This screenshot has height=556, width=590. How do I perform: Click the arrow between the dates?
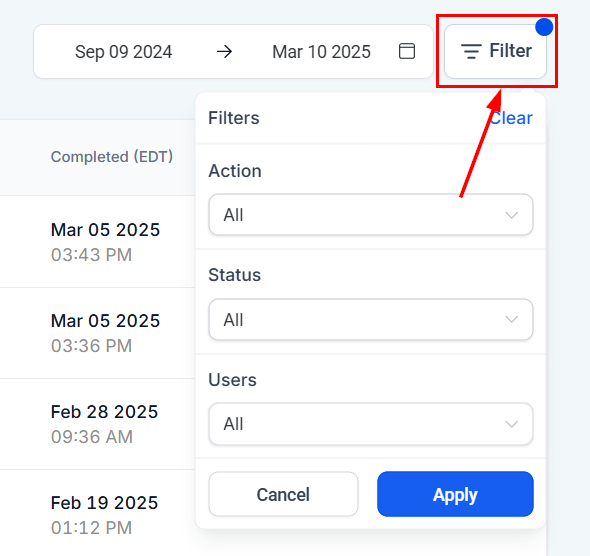[x=224, y=52]
